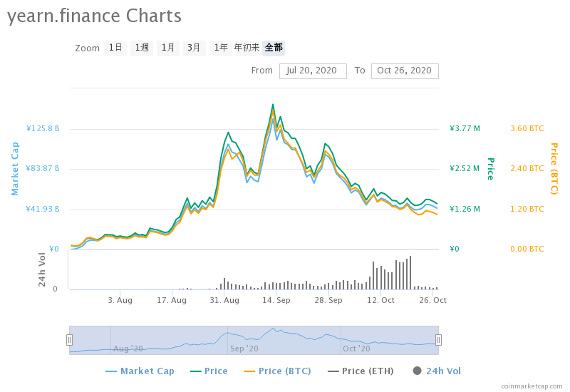This screenshot has height=392, width=570.
Task: Click the coinmarketcap.com credit link
Action: (x=532, y=386)
